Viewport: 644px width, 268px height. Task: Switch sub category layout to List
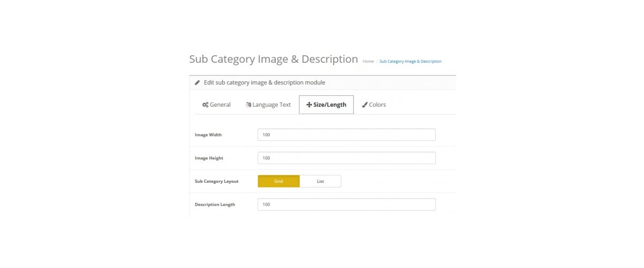click(320, 181)
